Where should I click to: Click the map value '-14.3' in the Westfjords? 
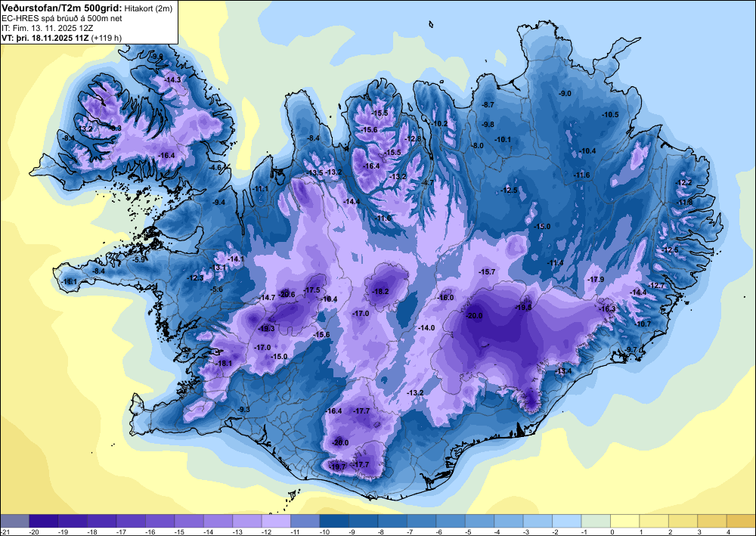point(172,79)
